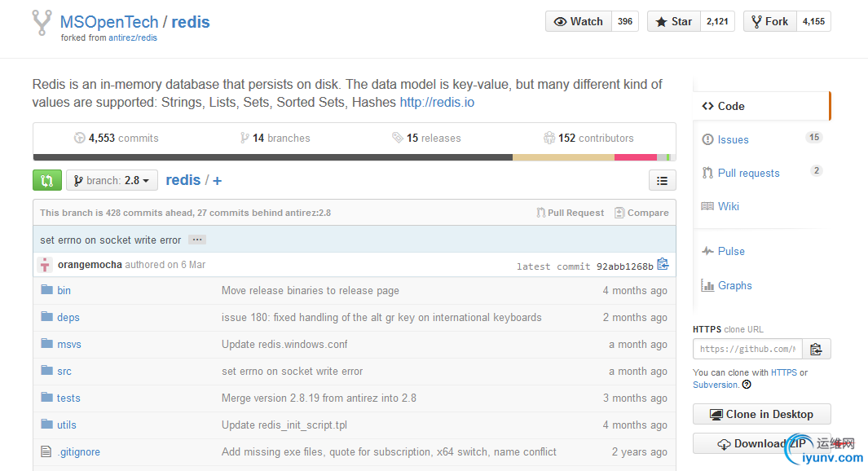Click the green compare branches icon button
The width and height of the screenshot is (868, 471).
pyautogui.click(x=47, y=180)
